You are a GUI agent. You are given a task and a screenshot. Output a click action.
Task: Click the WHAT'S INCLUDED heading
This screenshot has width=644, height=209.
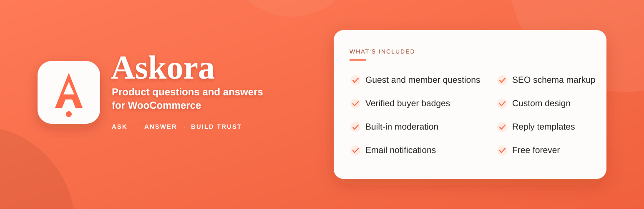382,51
